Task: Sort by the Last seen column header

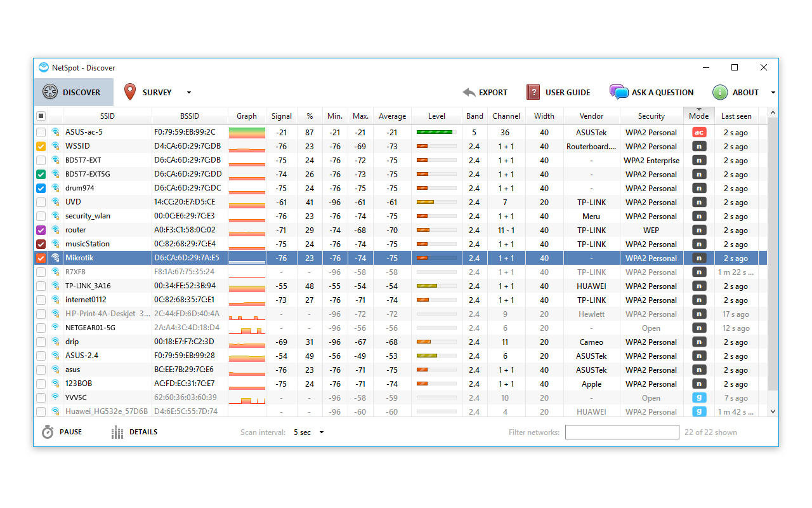Action: click(x=736, y=116)
